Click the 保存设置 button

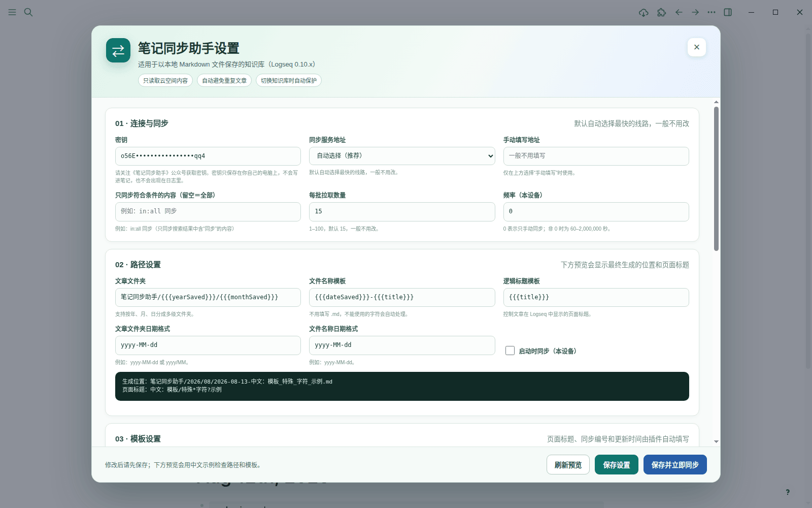coord(617,465)
